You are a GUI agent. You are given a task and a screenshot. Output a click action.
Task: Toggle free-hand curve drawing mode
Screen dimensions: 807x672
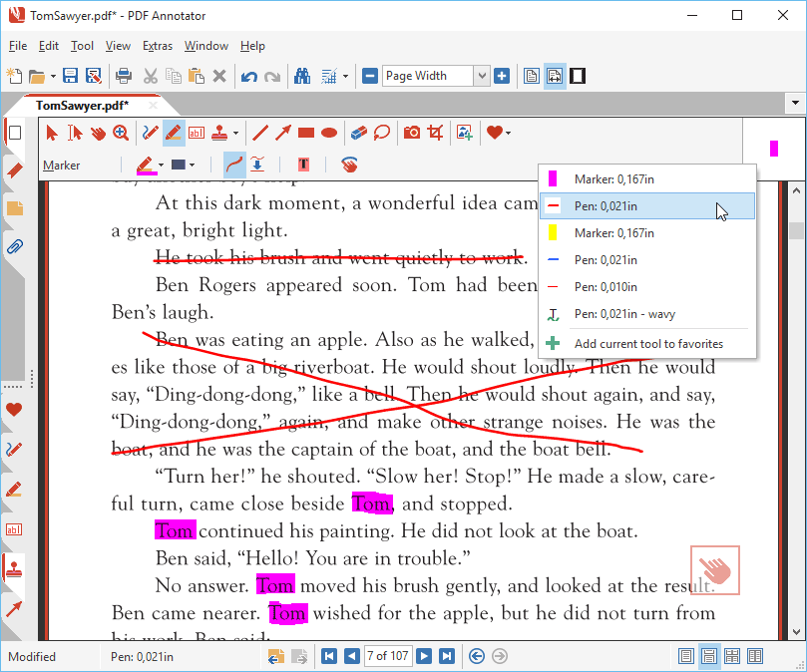pyautogui.click(x=234, y=166)
